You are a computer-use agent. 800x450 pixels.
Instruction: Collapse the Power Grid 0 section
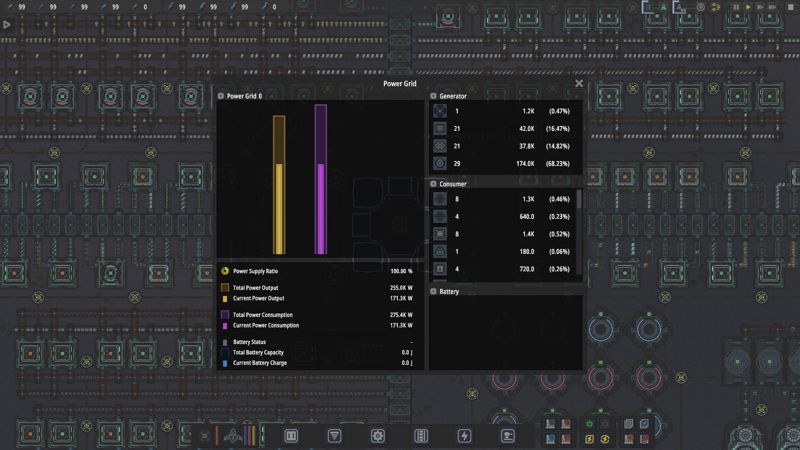221,96
